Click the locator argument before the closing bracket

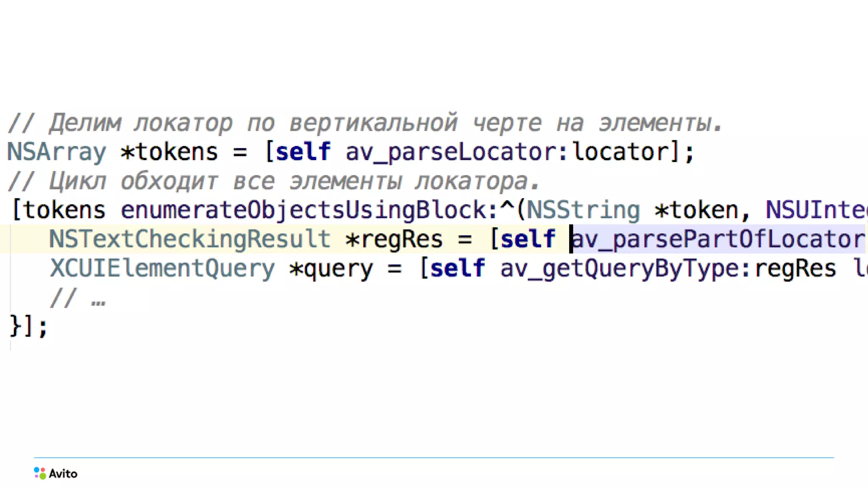pos(620,152)
